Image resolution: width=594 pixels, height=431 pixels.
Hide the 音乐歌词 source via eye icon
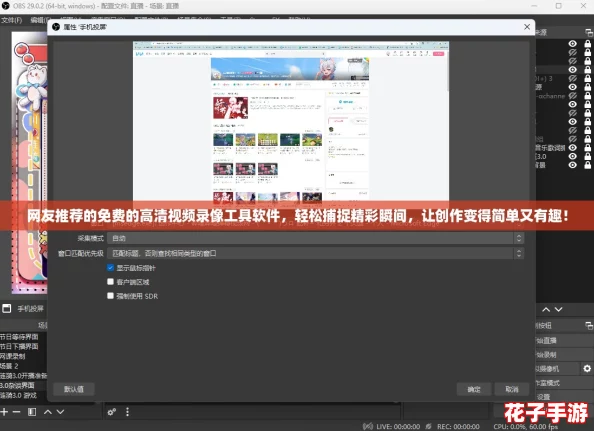point(572,148)
